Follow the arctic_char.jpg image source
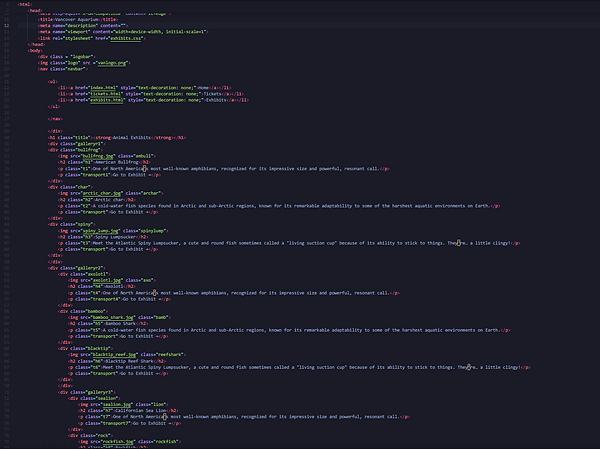This screenshot has height=449, width=600. click(102, 193)
